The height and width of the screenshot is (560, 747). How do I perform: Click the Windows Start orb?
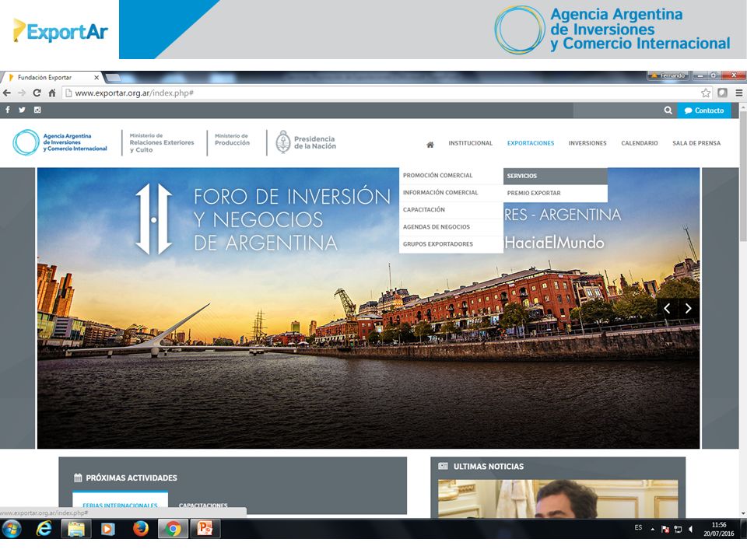pos(12,529)
